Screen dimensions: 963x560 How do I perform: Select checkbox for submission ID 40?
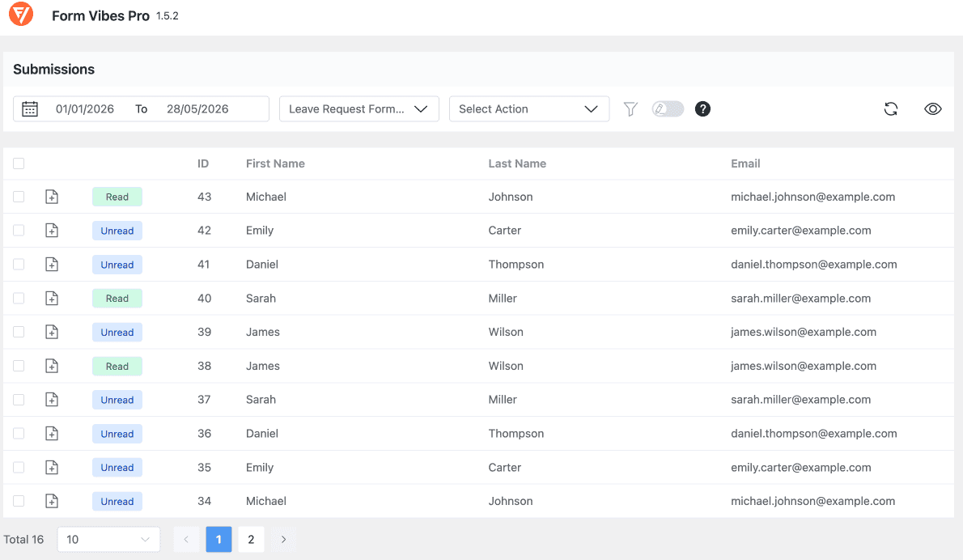tap(19, 299)
